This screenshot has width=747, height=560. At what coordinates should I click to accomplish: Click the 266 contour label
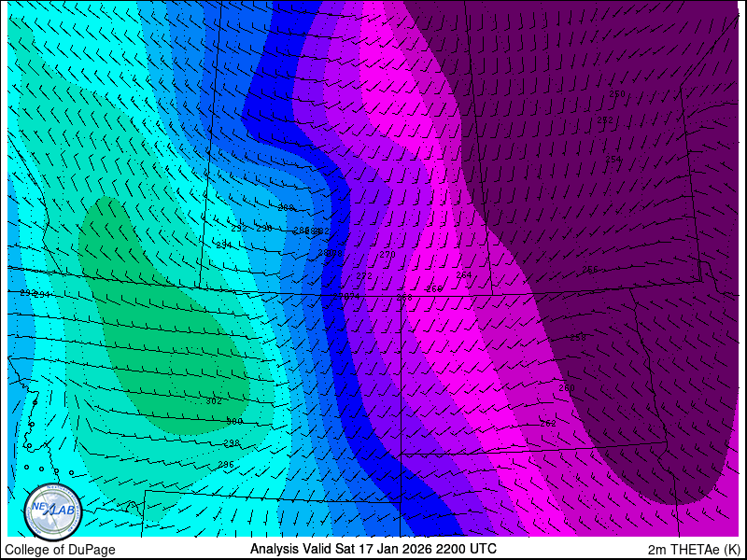(434, 288)
